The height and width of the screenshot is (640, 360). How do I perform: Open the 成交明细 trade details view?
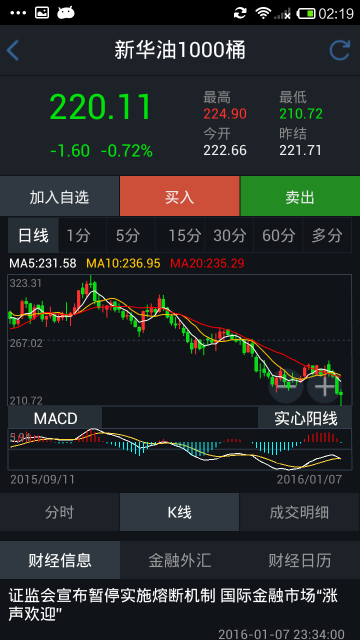(x=300, y=512)
